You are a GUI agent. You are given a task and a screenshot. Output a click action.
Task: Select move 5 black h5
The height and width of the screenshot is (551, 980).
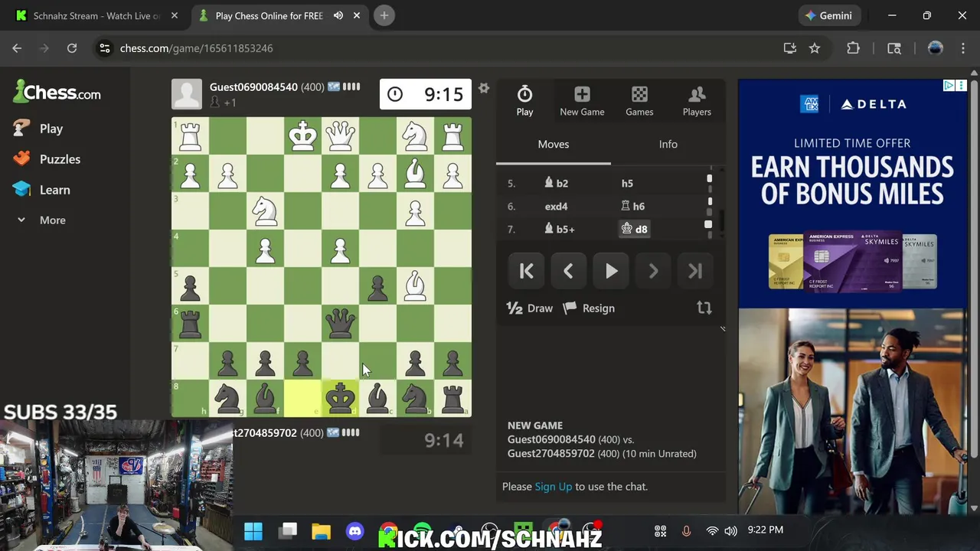point(627,183)
